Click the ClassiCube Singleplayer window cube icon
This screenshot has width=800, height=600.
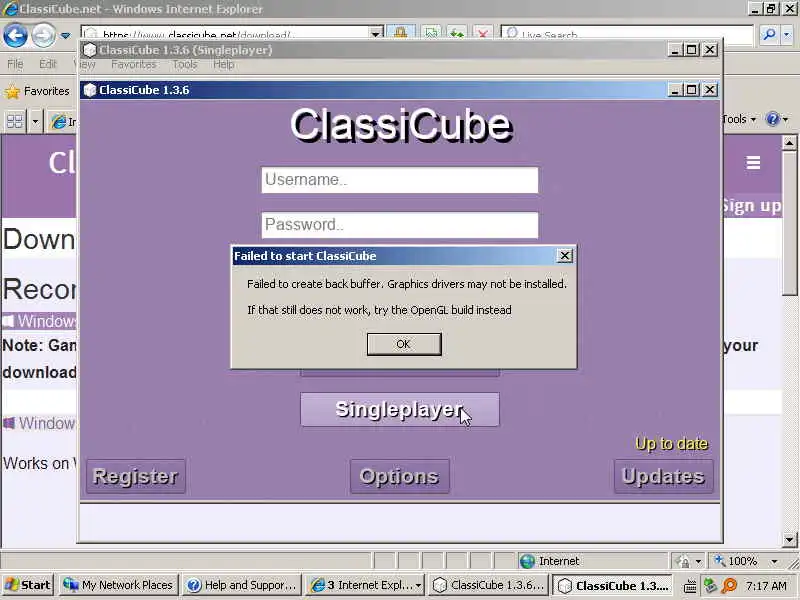tap(90, 50)
